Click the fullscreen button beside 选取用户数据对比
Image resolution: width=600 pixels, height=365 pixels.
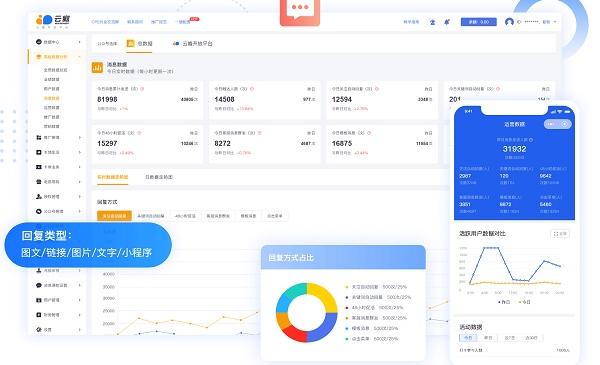tap(560, 233)
